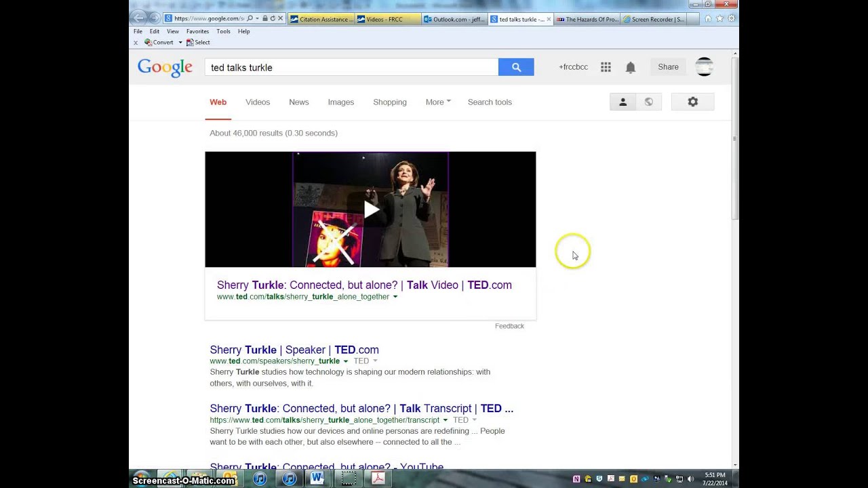Screen dimensions: 868x488
Task: Open Search tools
Action: tap(490, 102)
